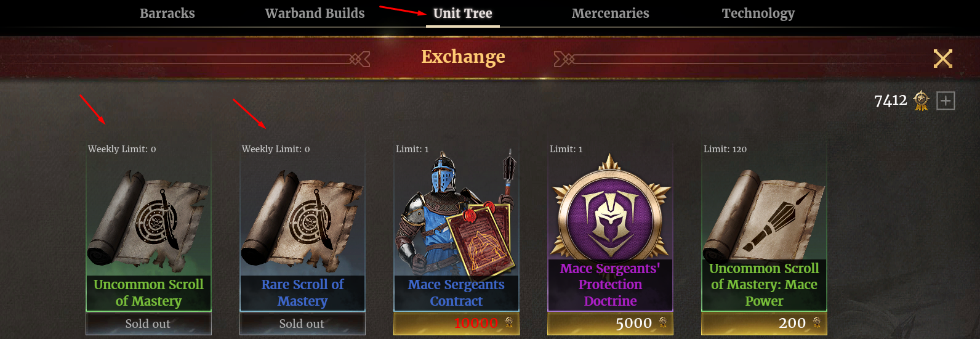Click Sold out under Uncommon Scroll of Mastery
980x339 pixels.
point(148,324)
